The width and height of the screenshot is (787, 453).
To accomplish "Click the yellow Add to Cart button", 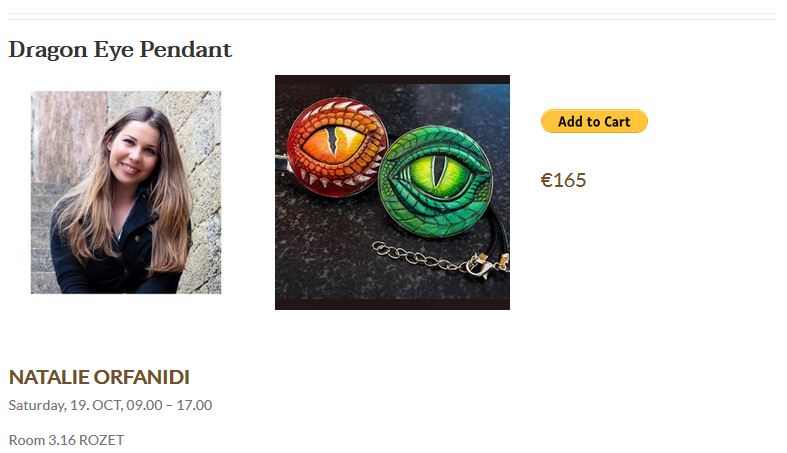I will coord(594,121).
